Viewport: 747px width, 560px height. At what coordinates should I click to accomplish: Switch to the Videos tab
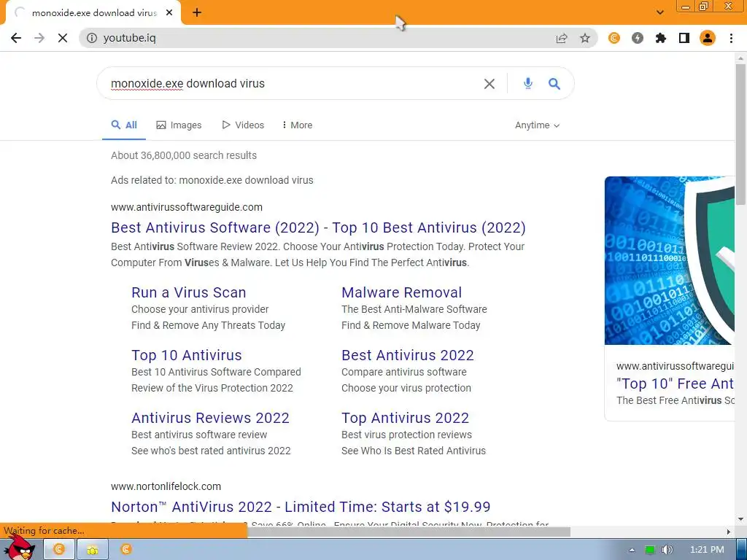click(x=243, y=125)
